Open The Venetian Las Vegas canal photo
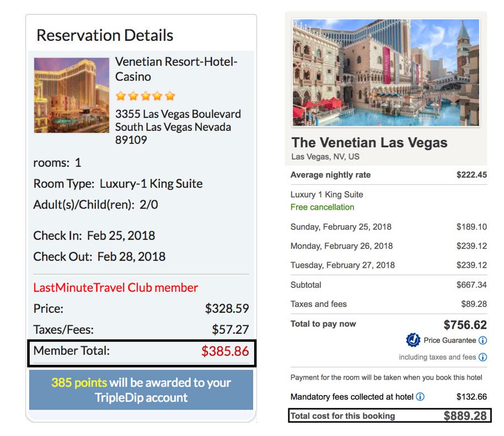Screen dimensions: 504x436 [385, 73]
